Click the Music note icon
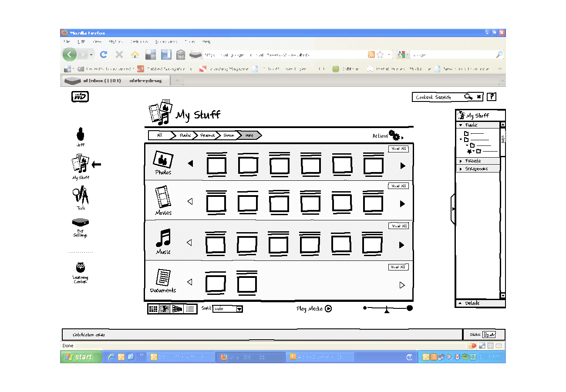Viewport: 566px width, 392px height. click(163, 238)
